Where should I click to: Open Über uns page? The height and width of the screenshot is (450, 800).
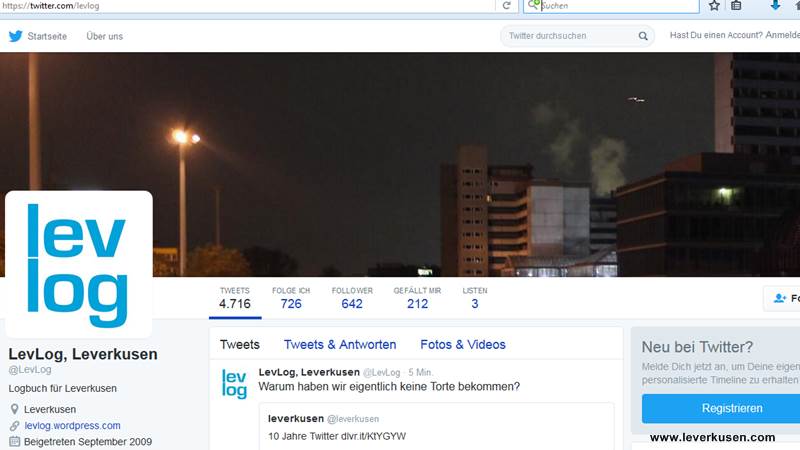pos(105,36)
